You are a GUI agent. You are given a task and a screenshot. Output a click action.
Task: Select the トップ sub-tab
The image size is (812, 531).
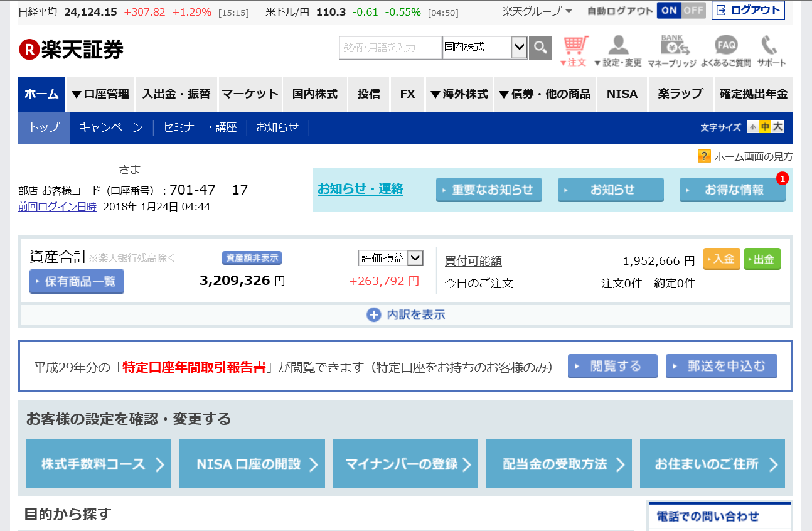point(44,127)
